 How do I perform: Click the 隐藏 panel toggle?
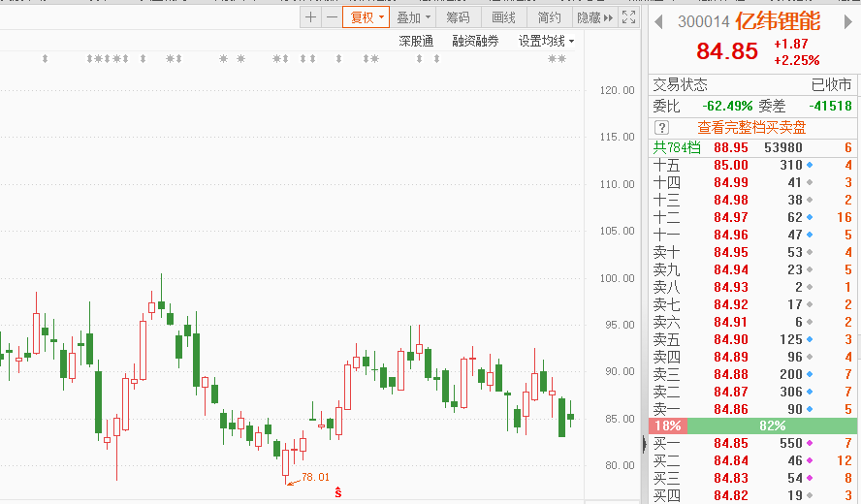point(594,17)
